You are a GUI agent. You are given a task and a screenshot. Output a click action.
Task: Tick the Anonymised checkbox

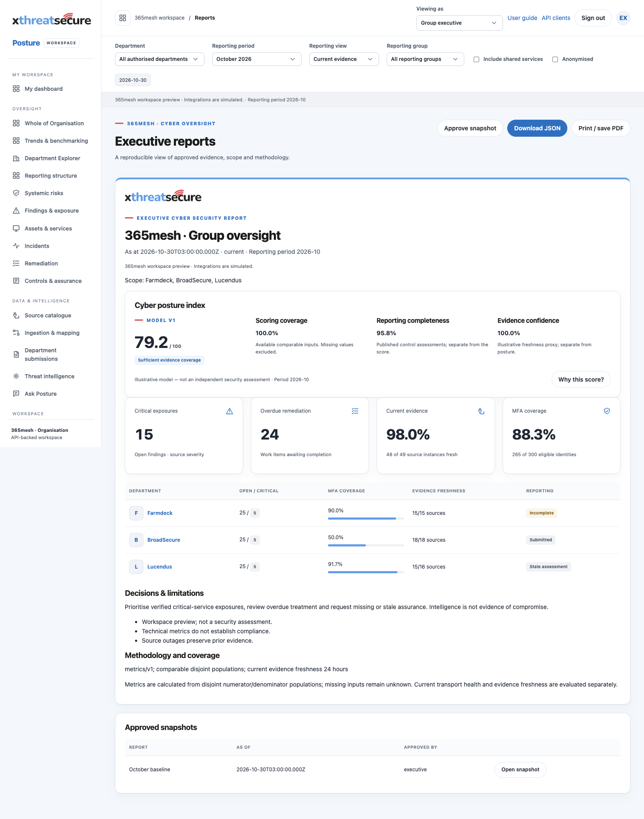[555, 59]
